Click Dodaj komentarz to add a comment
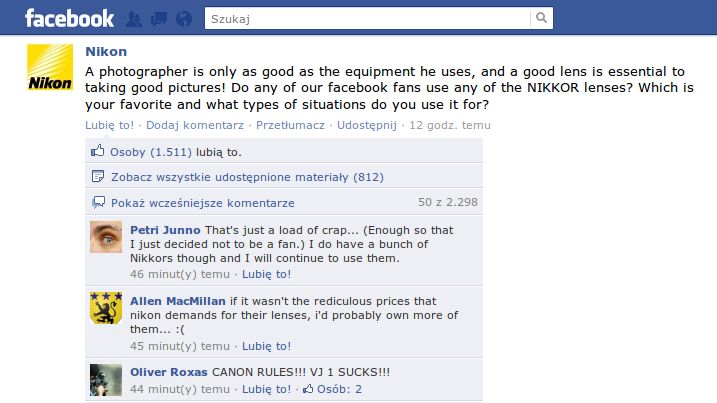717x403 pixels. (x=195, y=125)
